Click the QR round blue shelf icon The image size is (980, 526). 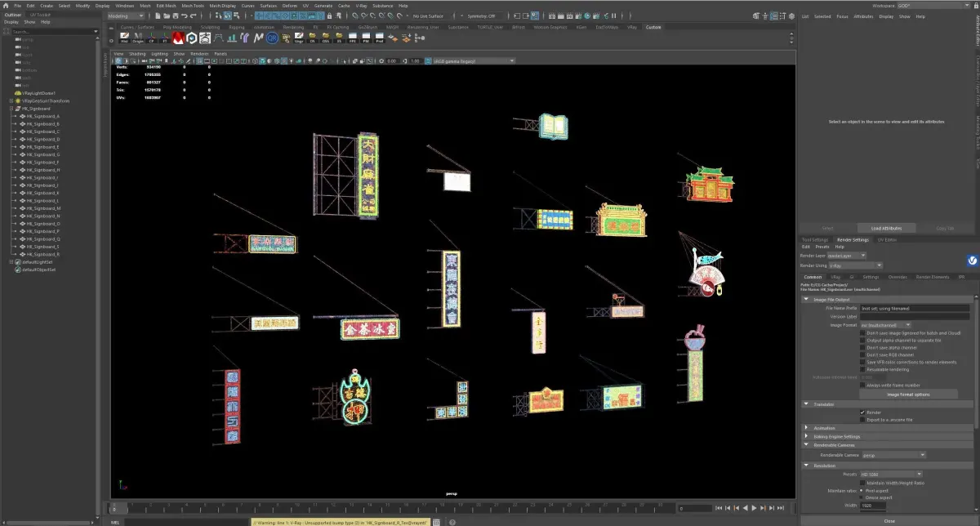pyautogui.click(x=272, y=38)
